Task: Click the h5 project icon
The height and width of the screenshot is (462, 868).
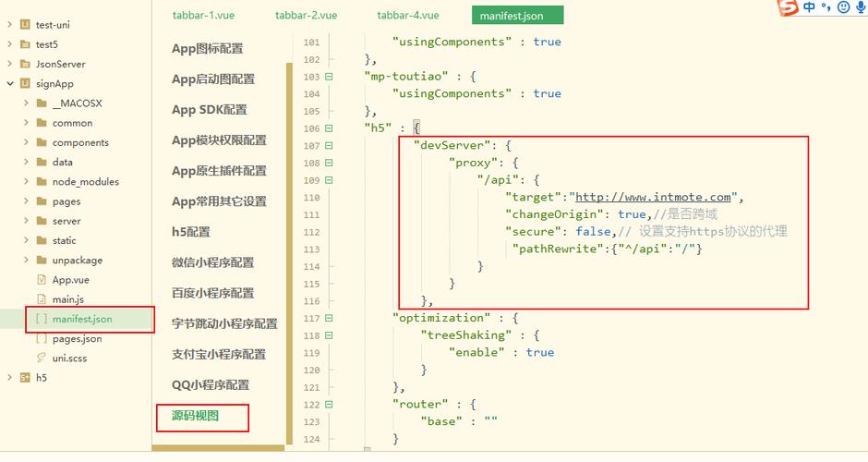Action: click(25, 378)
